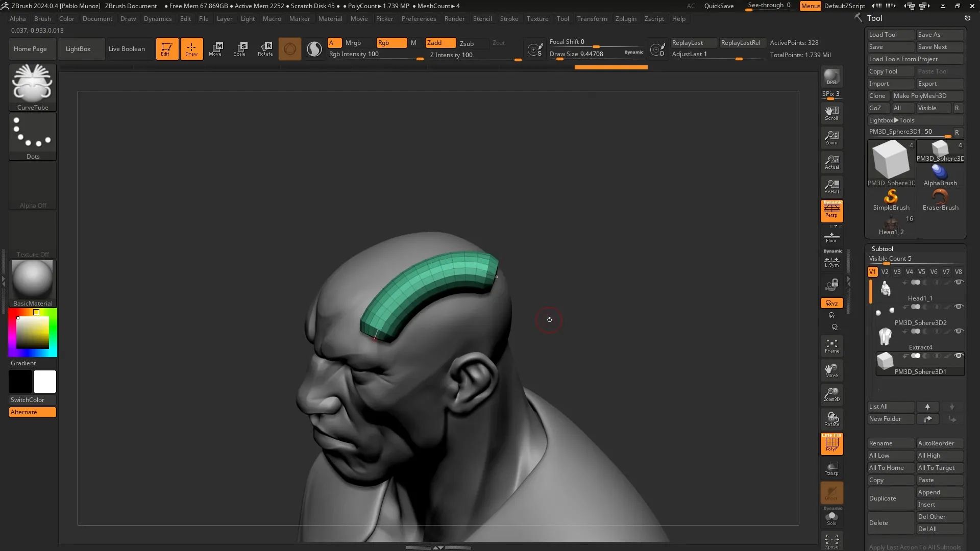The width and height of the screenshot is (980, 551).
Task: Click the Zoom3D icon on right shelf
Action: point(831,394)
